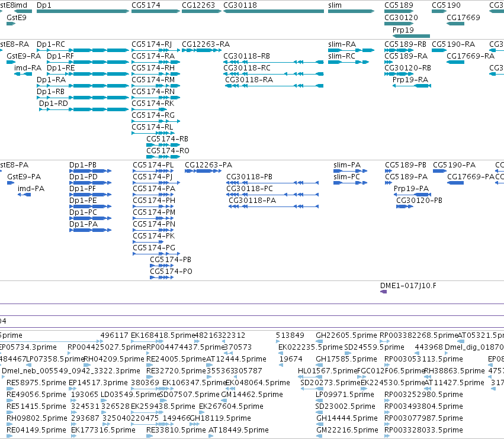Select the slim-RA transcript

351,50
